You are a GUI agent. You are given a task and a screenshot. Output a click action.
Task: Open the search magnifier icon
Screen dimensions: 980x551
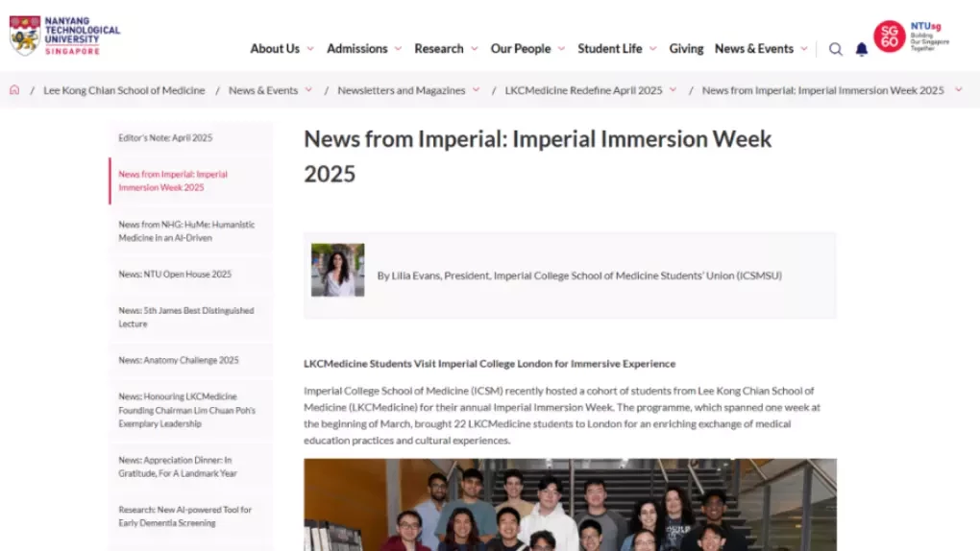(x=835, y=49)
